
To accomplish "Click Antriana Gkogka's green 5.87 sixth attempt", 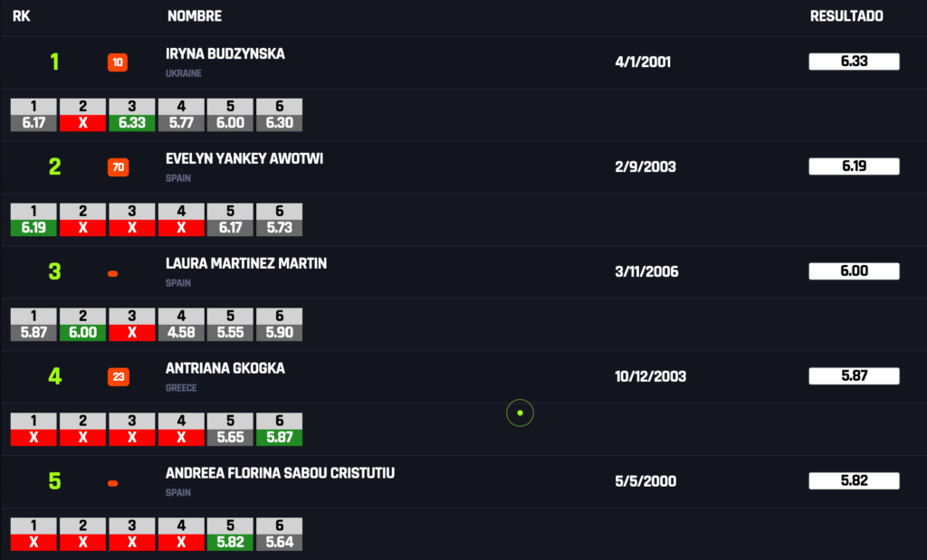I will click(279, 437).
